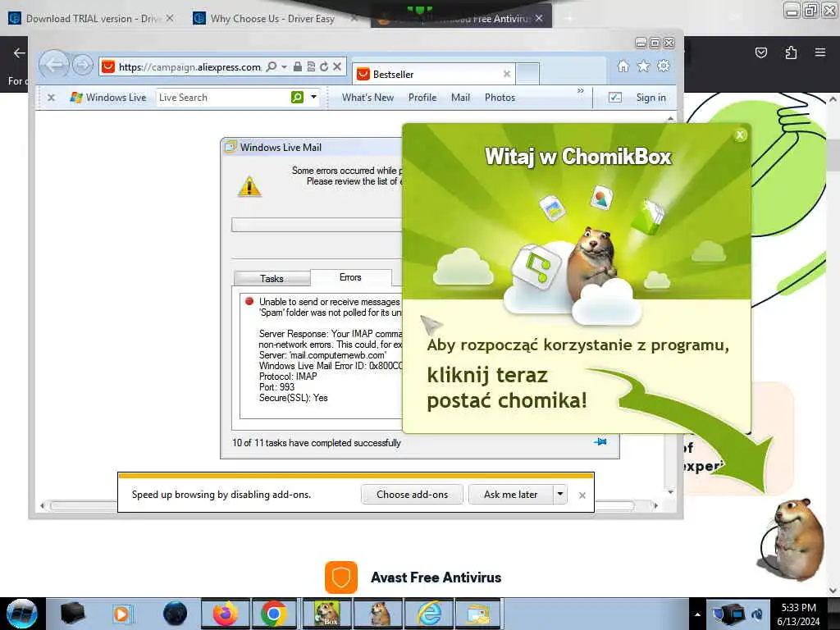Switch to the Tasks tab in Windows Live Mail
The image size is (840, 630).
[272, 279]
